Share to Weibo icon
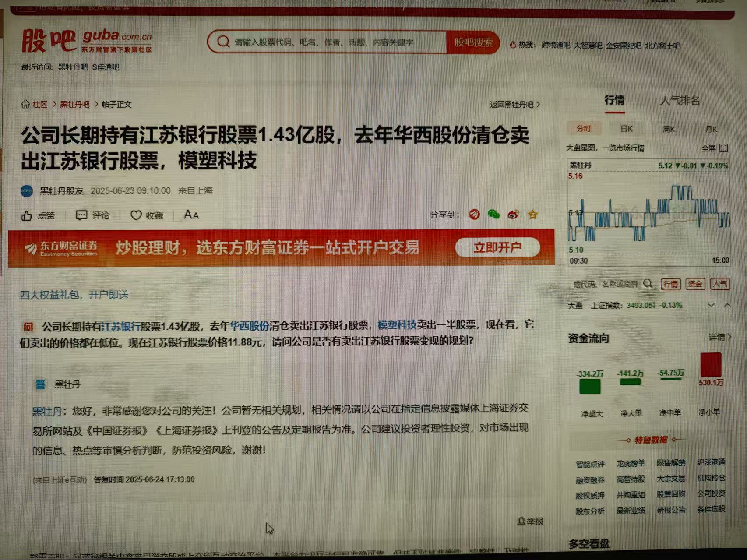 [513, 215]
